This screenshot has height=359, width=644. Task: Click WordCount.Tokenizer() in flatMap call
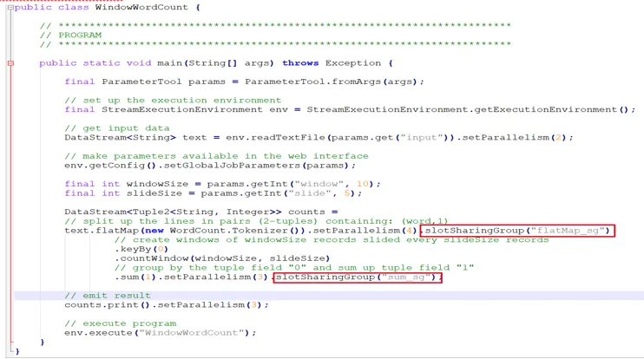tap(234, 231)
